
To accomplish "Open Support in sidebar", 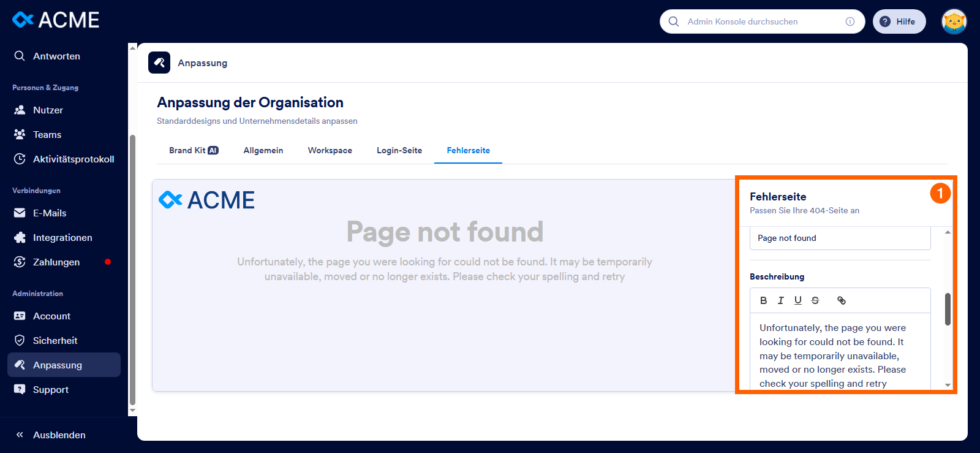I will [x=64, y=389].
